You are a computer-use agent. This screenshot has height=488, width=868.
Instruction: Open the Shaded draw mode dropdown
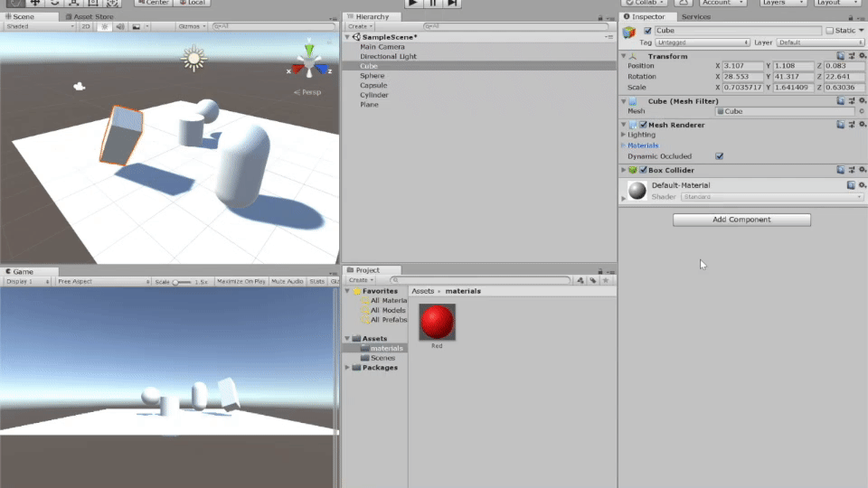[40, 26]
